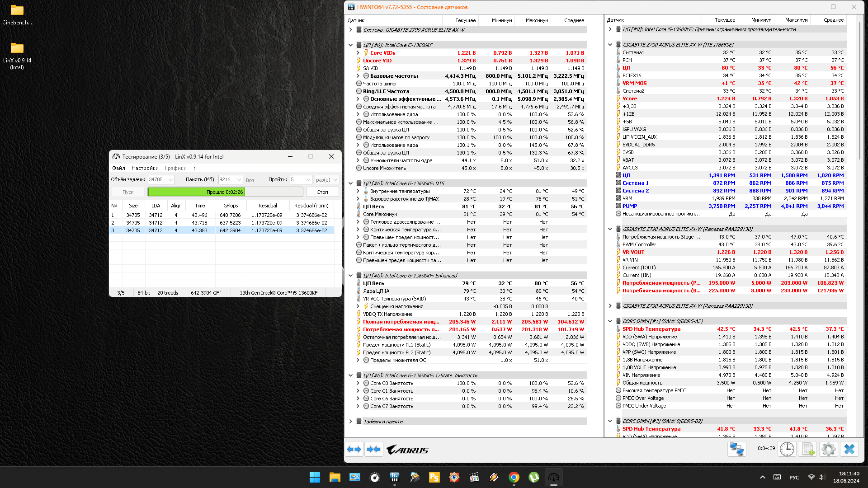
Task: Collapse the DDR5 DIMM #1 sensor group
Action: coord(610,321)
